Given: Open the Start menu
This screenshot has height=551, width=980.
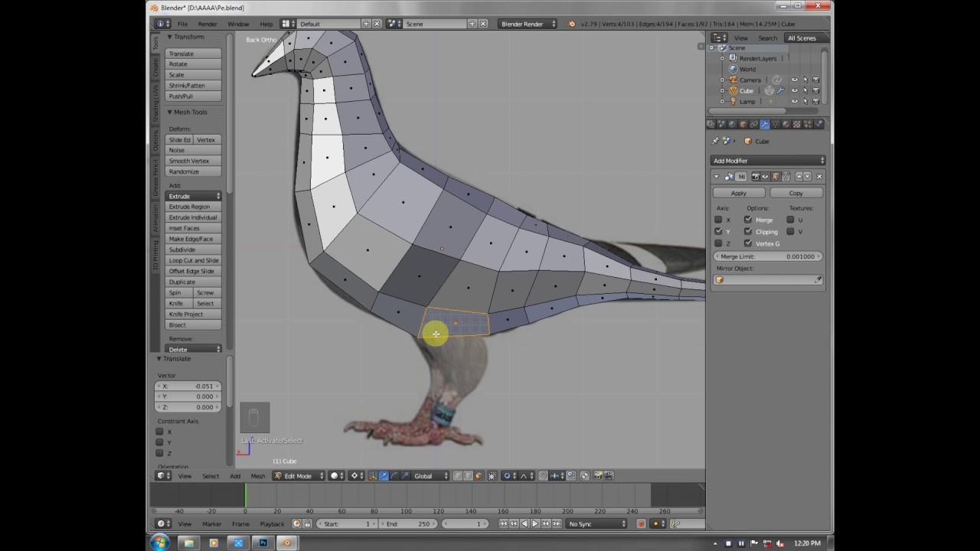Looking at the screenshot, I should click(160, 543).
